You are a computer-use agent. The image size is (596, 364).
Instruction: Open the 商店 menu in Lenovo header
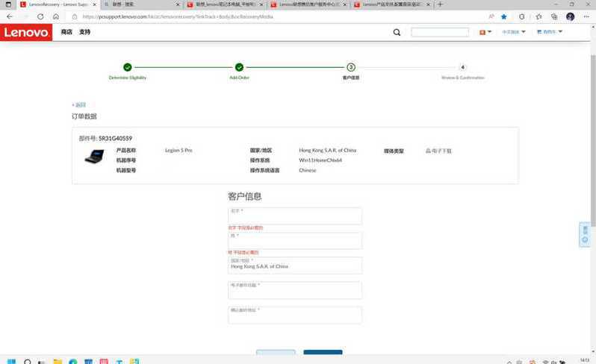pos(66,32)
